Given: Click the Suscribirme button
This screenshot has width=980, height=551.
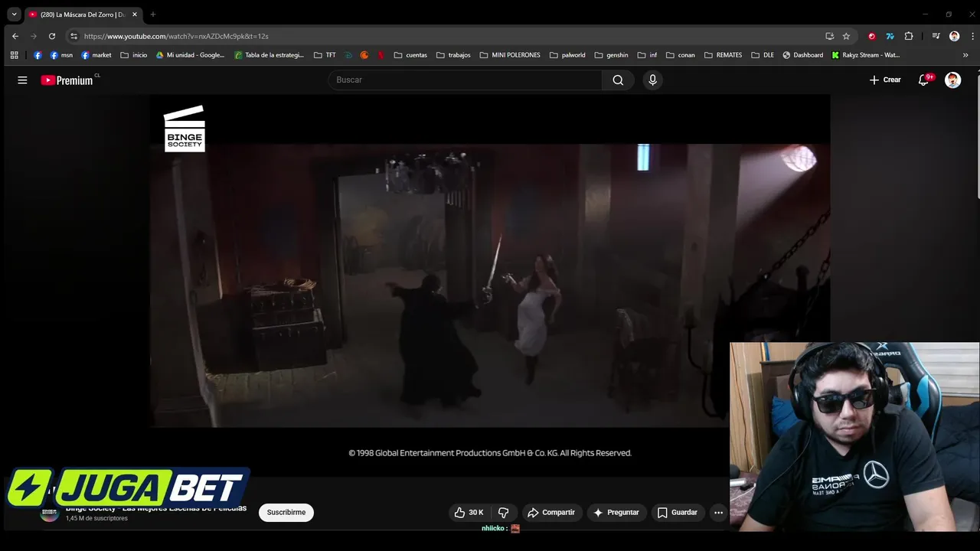Looking at the screenshot, I should point(286,512).
